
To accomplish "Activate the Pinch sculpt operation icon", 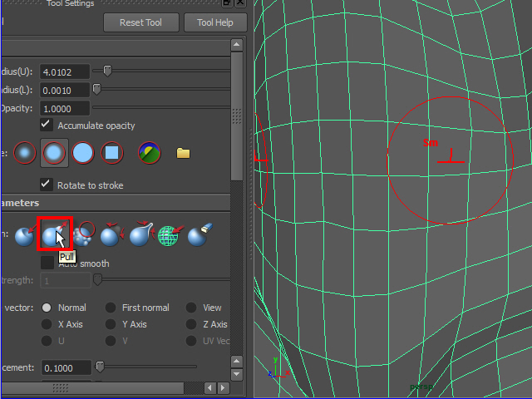I will pos(140,235).
